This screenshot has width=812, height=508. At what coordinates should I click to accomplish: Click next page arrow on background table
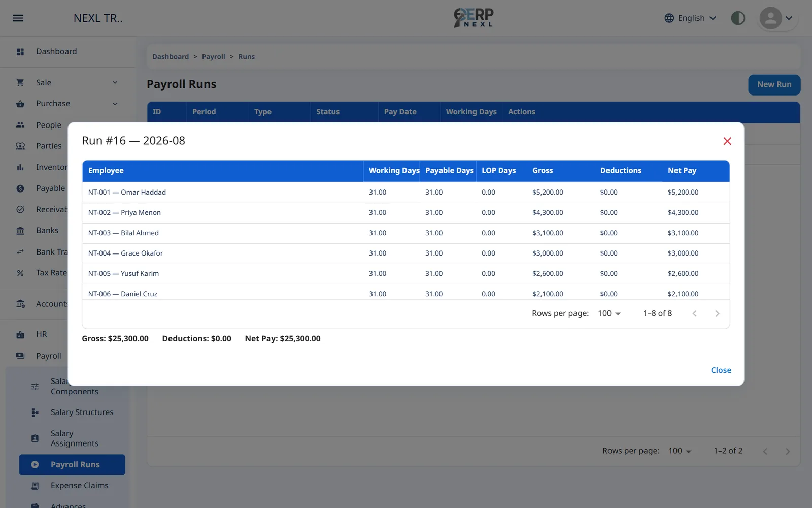(788, 451)
